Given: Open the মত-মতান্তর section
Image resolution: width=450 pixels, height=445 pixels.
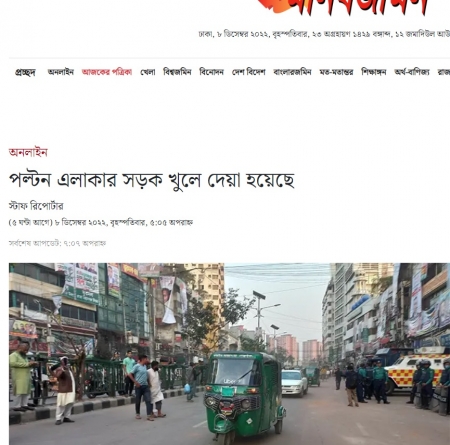Looking at the screenshot, I should coord(336,72).
